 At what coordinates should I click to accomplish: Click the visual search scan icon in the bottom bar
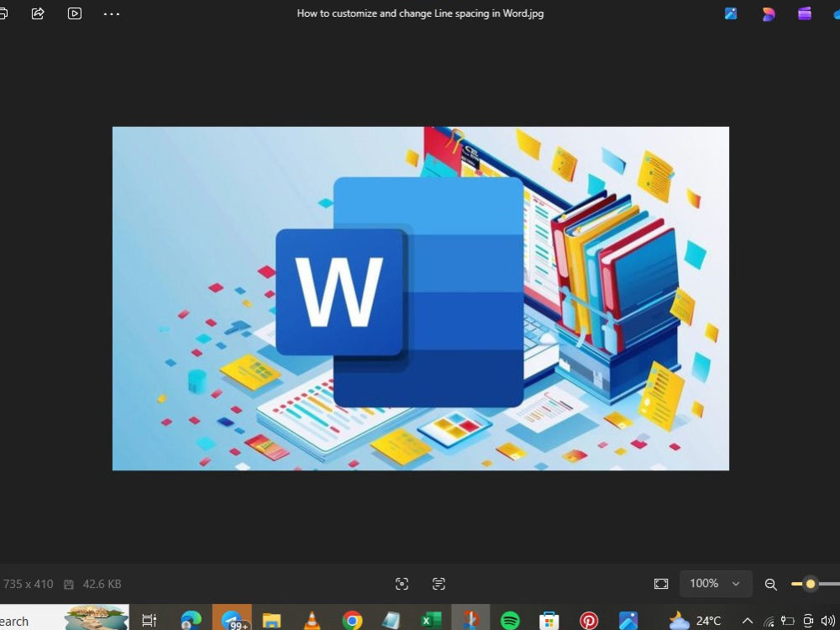coord(402,584)
